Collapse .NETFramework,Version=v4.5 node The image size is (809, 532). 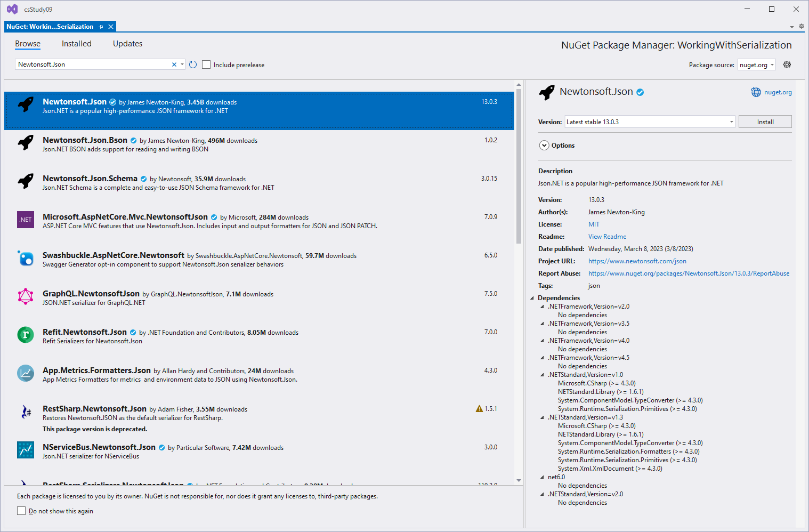(543, 358)
